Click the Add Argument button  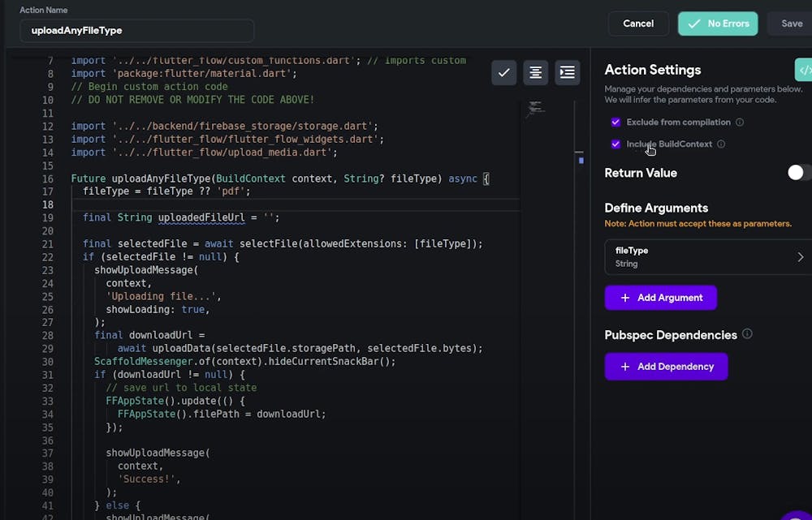point(661,298)
